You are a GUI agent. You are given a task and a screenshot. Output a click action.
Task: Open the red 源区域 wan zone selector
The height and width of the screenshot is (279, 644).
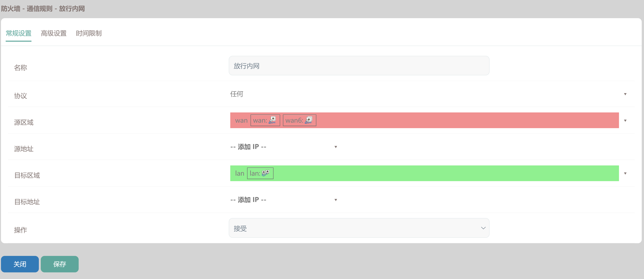coord(424,120)
